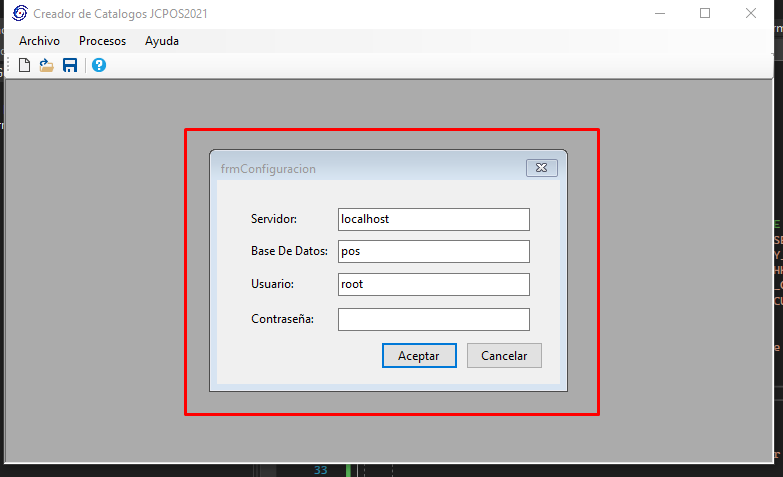
Task: Open the Ayuda menu
Action: pos(162,41)
